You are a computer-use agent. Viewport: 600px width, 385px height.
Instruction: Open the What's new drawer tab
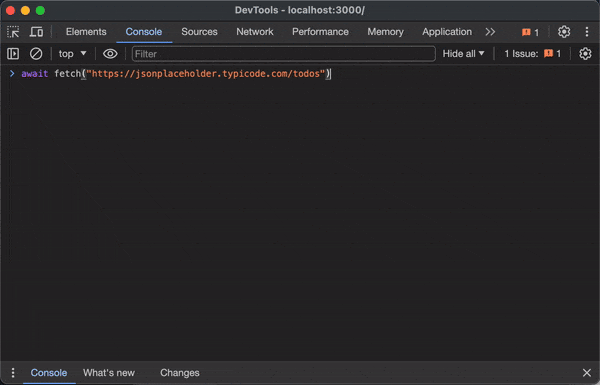(x=109, y=372)
